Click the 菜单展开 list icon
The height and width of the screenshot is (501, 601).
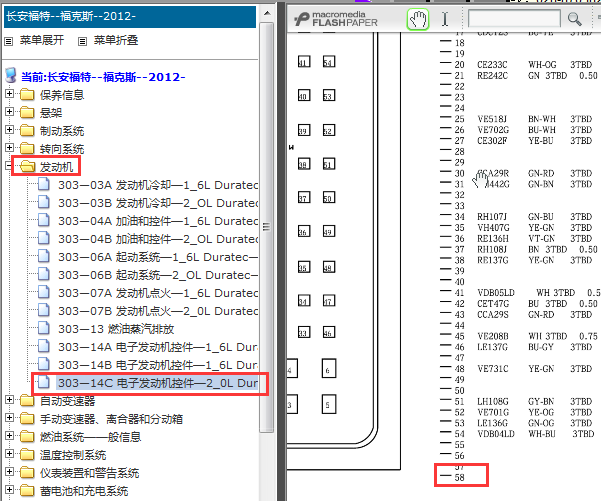(8, 41)
